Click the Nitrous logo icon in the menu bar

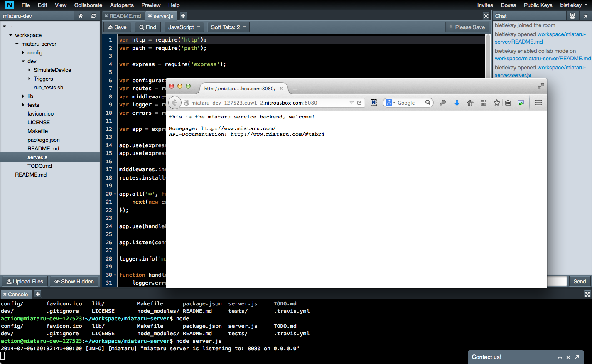pyautogui.click(x=9, y=5)
